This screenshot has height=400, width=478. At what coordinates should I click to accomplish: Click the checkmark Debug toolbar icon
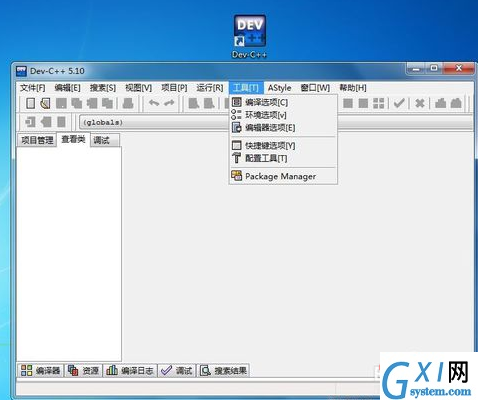pyautogui.click(x=399, y=103)
